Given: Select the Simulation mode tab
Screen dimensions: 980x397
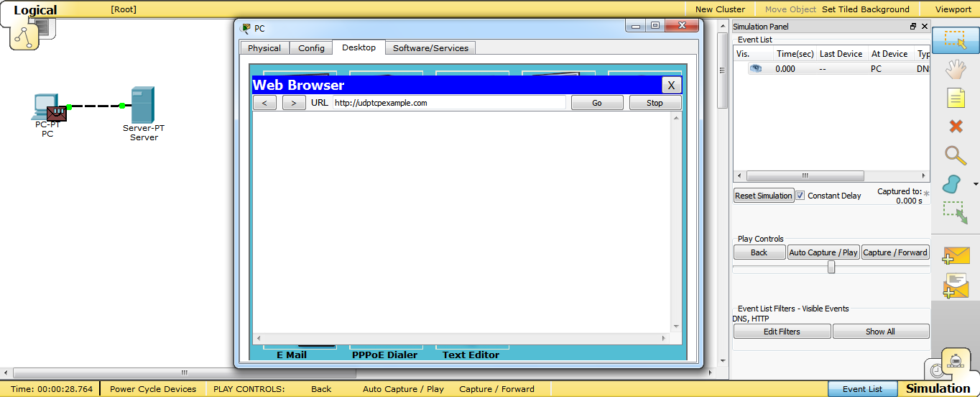Looking at the screenshot, I should pos(938,388).
